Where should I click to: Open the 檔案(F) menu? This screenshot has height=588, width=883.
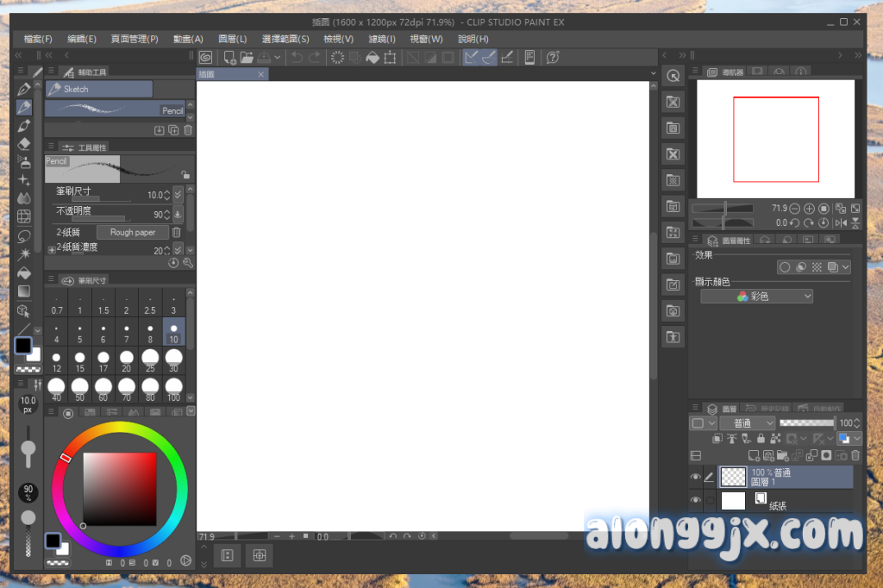38,39
